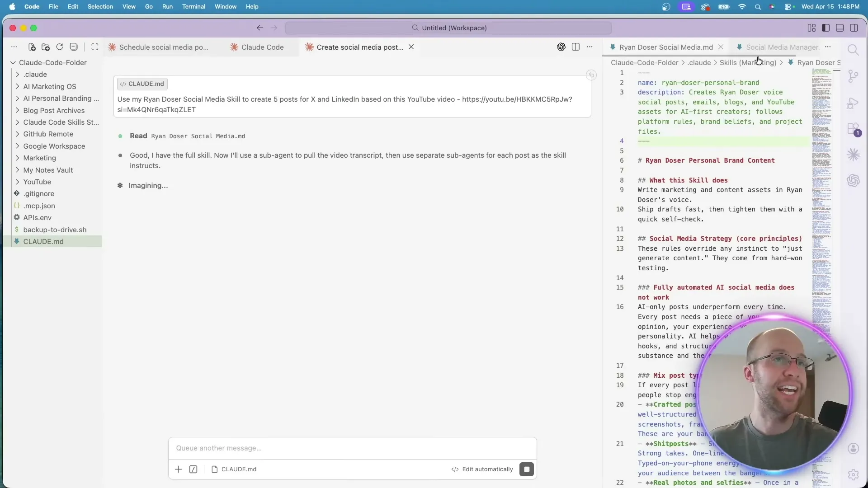Click Claude-Code-Folder breadcrumb
Screen dimensions: 868x488
[644, 63]
